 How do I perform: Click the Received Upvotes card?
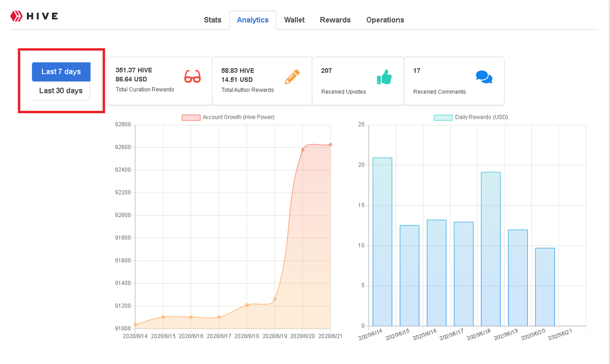pyautogui.click(x=358, y=81)
